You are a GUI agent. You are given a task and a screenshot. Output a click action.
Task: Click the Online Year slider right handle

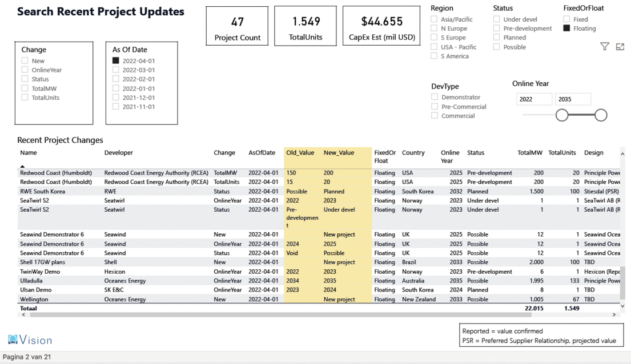point(601,115)
